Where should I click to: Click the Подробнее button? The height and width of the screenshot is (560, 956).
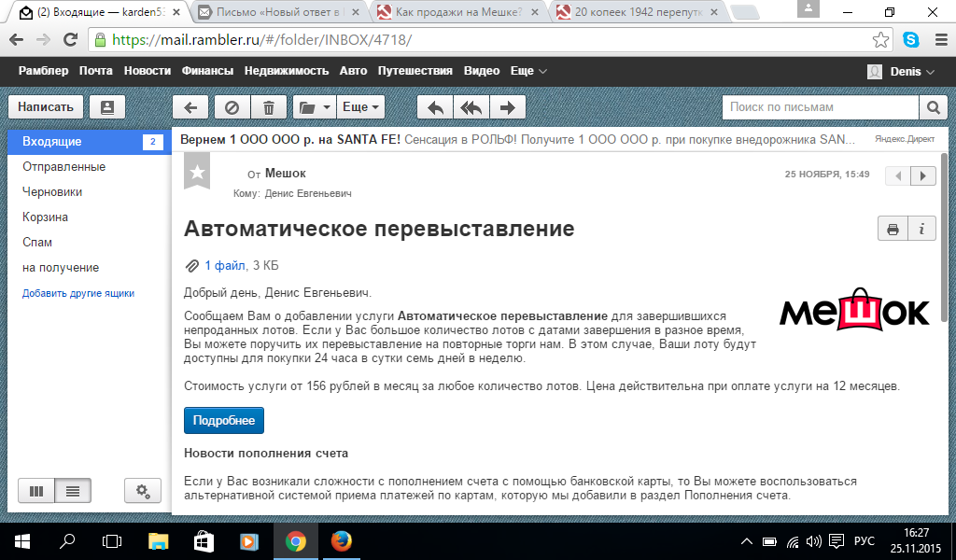(x=224, y=420)
